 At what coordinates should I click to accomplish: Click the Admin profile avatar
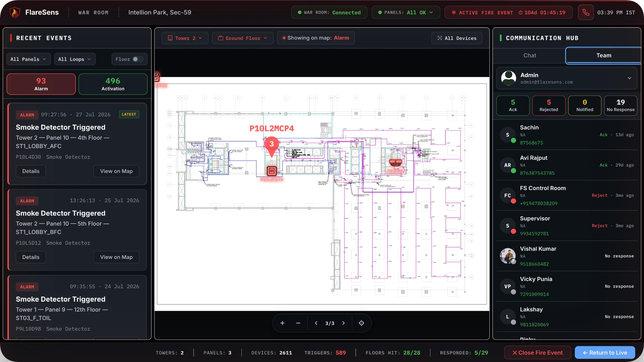pos(508,78)
